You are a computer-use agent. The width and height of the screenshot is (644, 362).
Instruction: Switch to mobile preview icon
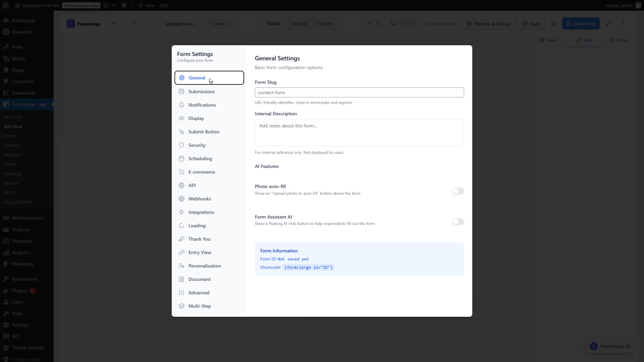(412, 23)
